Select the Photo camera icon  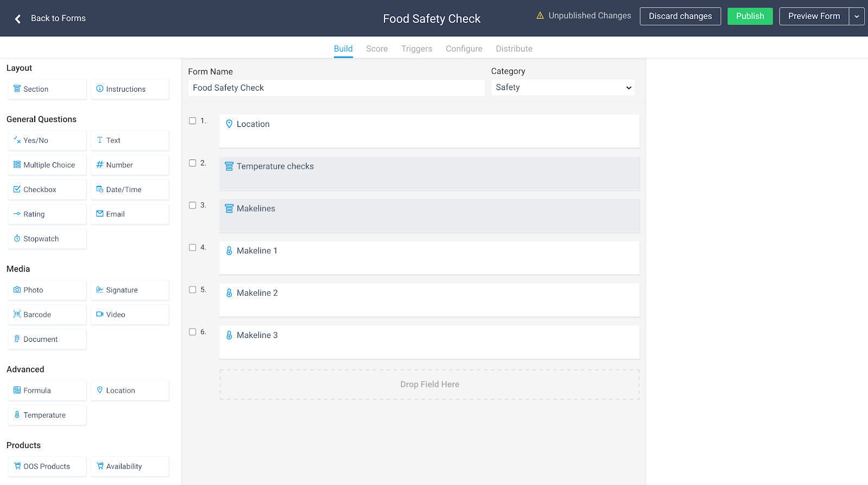pyautogui.click(x=17, y=290)
